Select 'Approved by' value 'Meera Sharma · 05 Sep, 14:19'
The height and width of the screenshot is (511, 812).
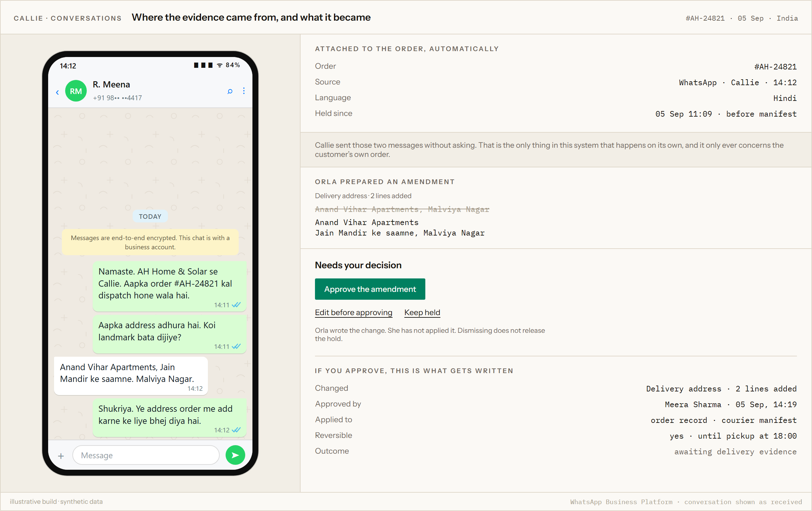point(730,405)
